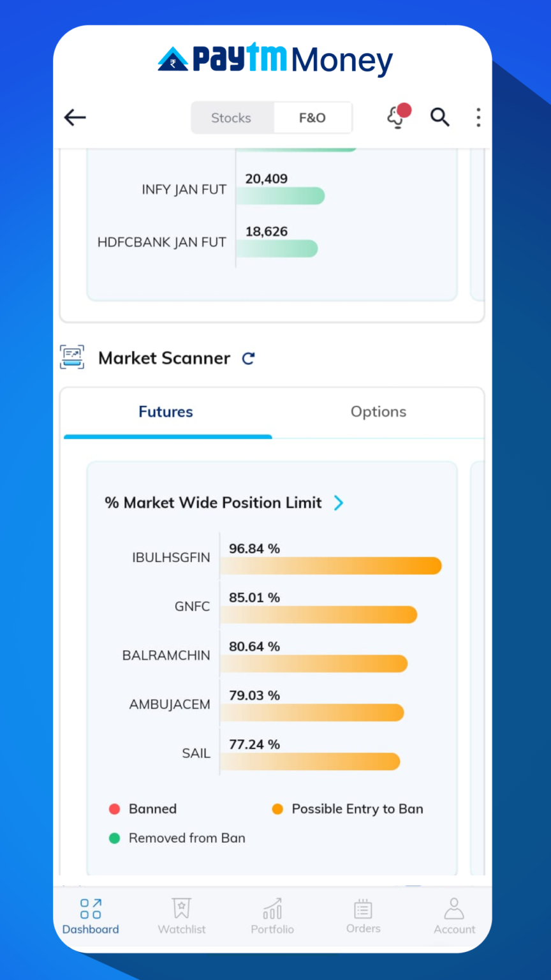Select the F&O segment
The height and width of the screenshot is (980, 551).
[x=312, y=117]
